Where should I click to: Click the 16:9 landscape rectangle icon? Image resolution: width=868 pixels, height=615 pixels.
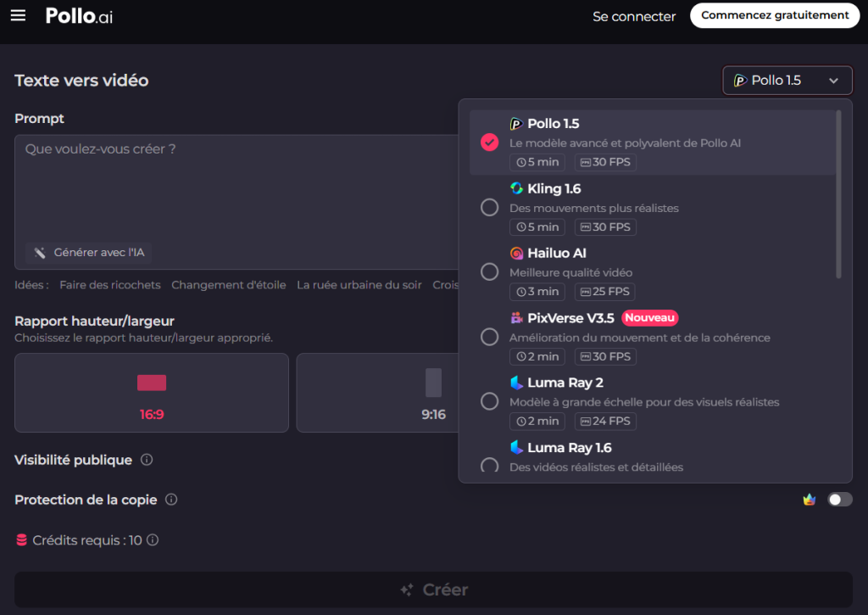(152, 383)
